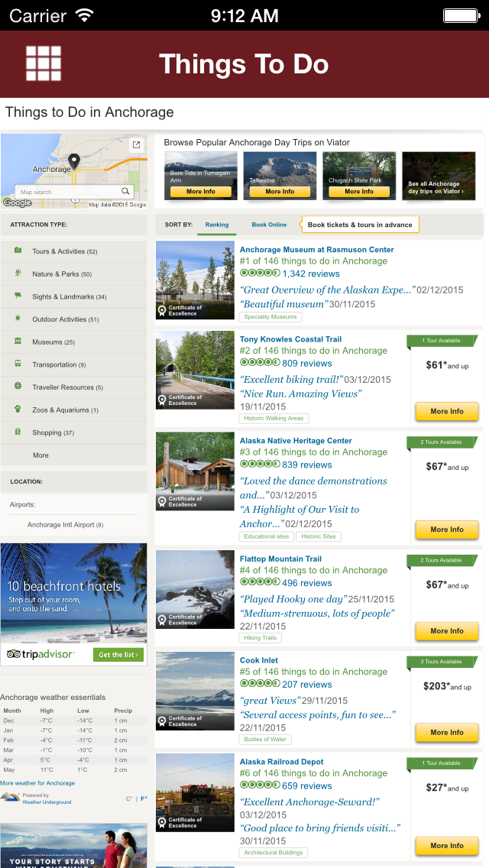Click the Architectural Buildings tag
Screen dimensions: 489x868
pyautogui.click(x=274, y=853)
